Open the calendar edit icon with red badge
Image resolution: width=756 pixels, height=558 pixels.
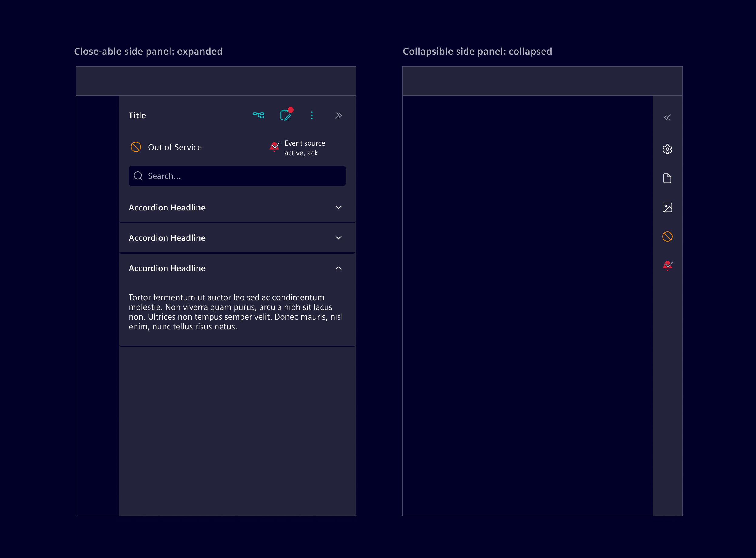(285, 115)
